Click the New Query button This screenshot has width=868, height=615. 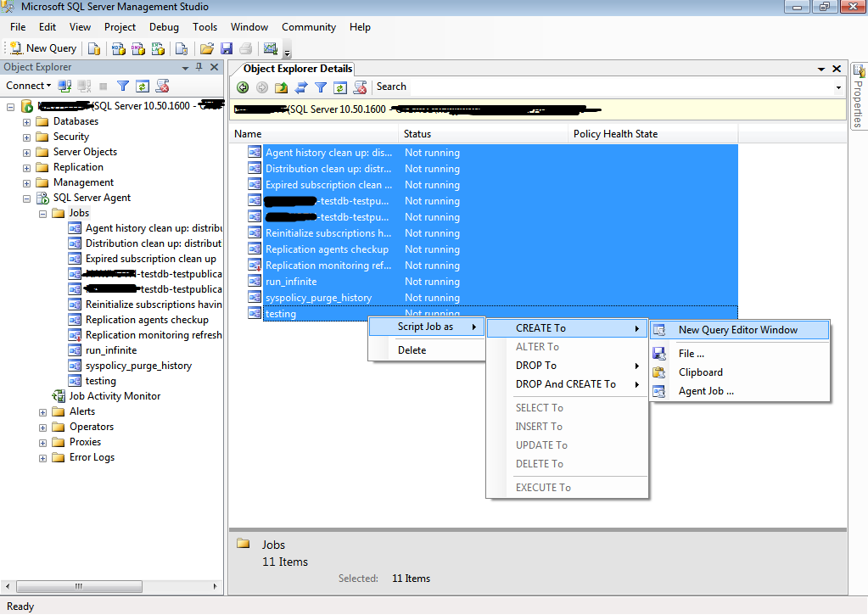coord(42,48)
